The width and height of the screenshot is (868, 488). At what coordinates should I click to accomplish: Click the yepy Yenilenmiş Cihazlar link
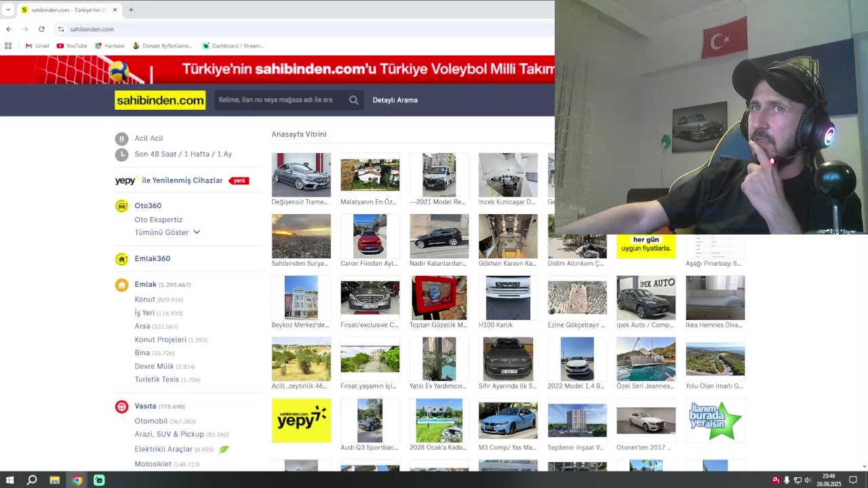point(182,180)
